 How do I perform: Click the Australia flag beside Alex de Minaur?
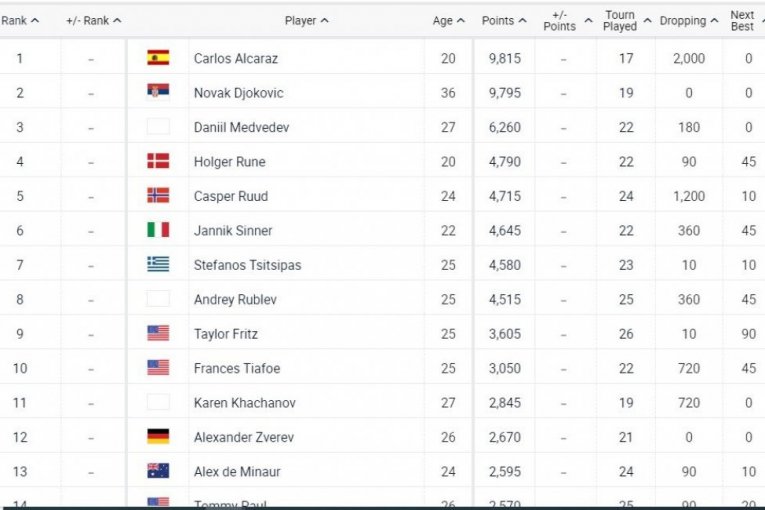click(x=158, y=471)
